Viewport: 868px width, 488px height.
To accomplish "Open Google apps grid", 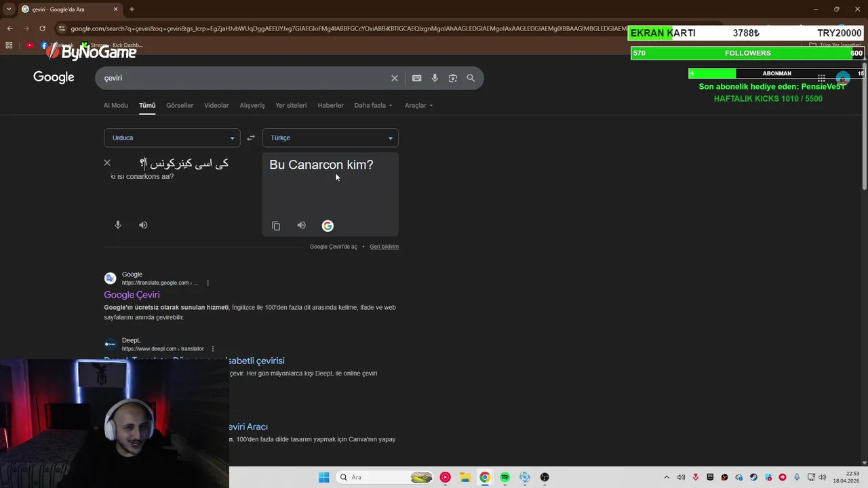I will [821, 78].
